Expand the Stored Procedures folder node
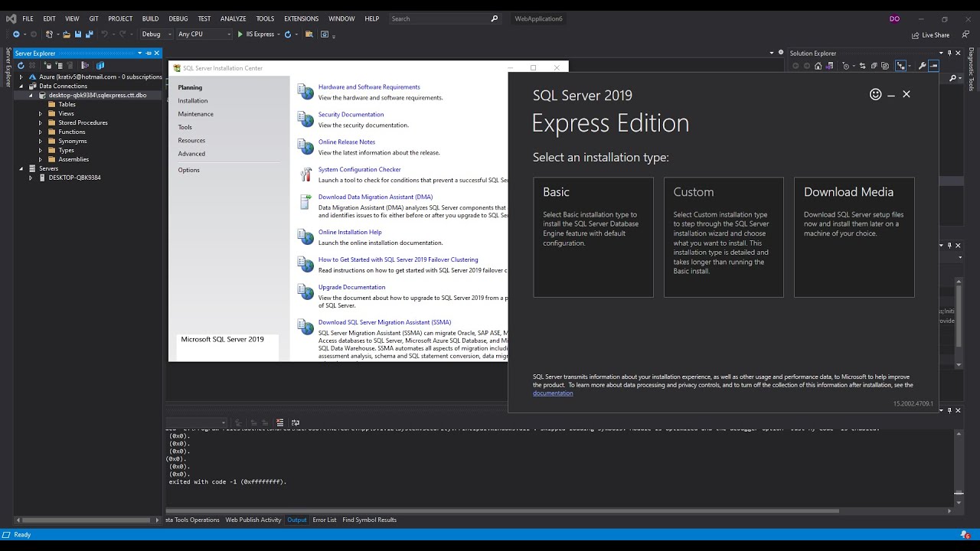This screenshot has width=980, height=551. [41, 122]
